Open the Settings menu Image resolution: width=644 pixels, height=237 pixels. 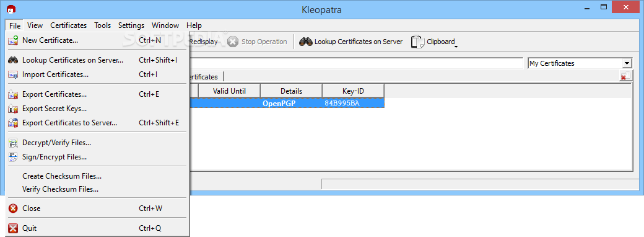pyautogui.click(x=131, y=25)
